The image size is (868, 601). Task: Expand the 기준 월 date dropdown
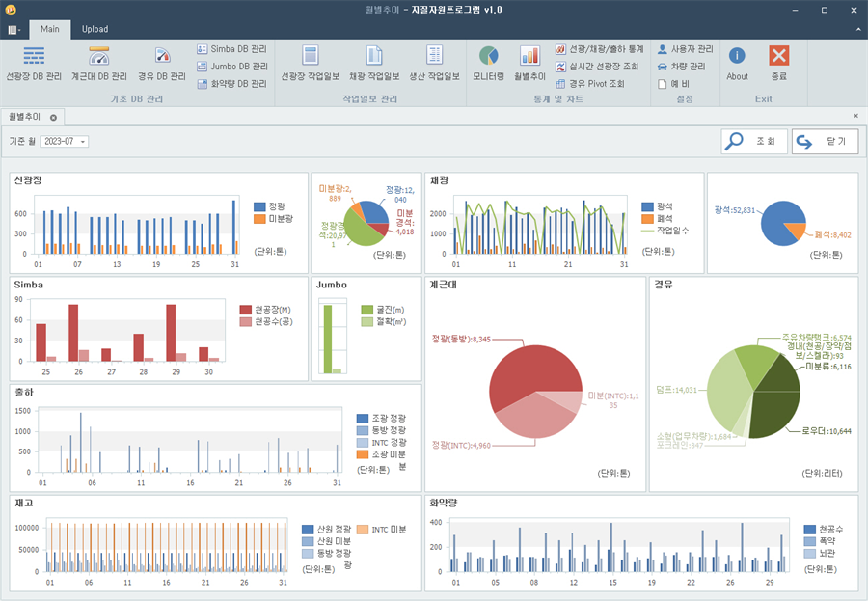coord(83,142)
